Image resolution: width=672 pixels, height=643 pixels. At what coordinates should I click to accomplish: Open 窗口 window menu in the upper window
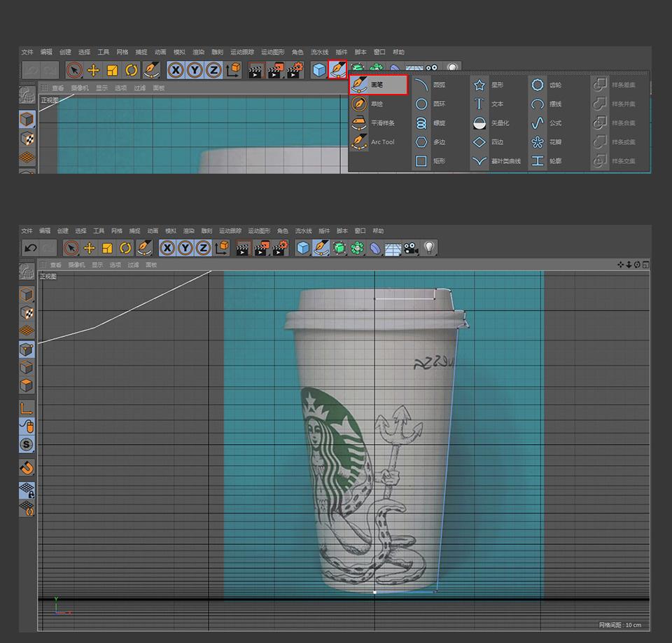(379, 52)
